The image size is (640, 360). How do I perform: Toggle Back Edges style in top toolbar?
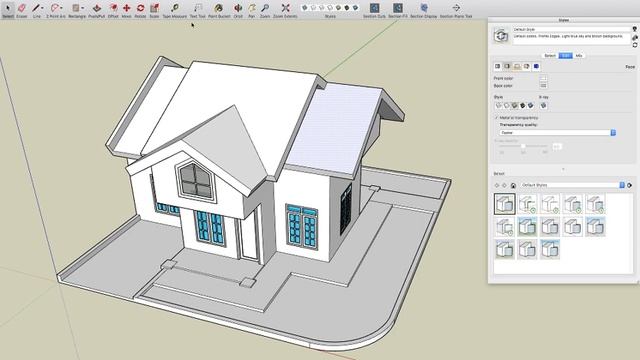(x=313, y=8)
